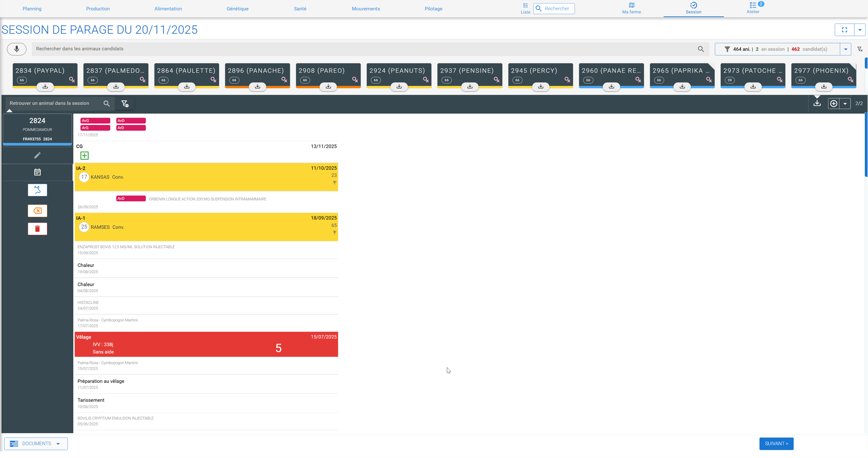
Task: Click the pencil edit icon in sidebar
Action: [37, 155]
